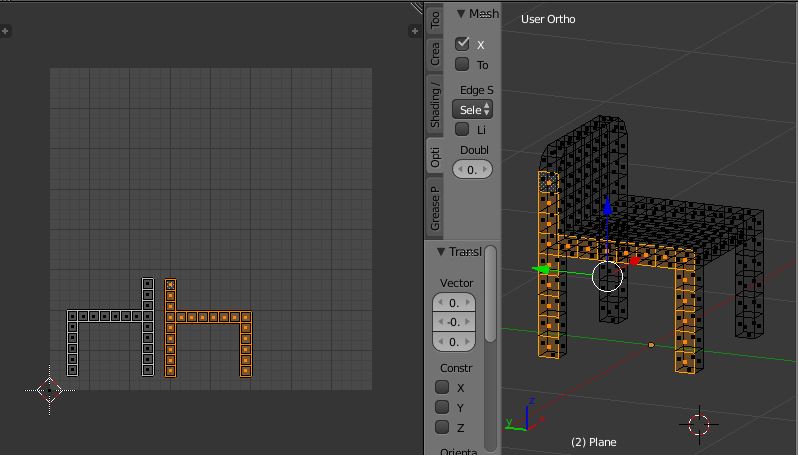The image size is (798, 455).
Task: Click the 3D cursor in the 3D viewport
Action: pyautogui.click(x=699, y=424)
